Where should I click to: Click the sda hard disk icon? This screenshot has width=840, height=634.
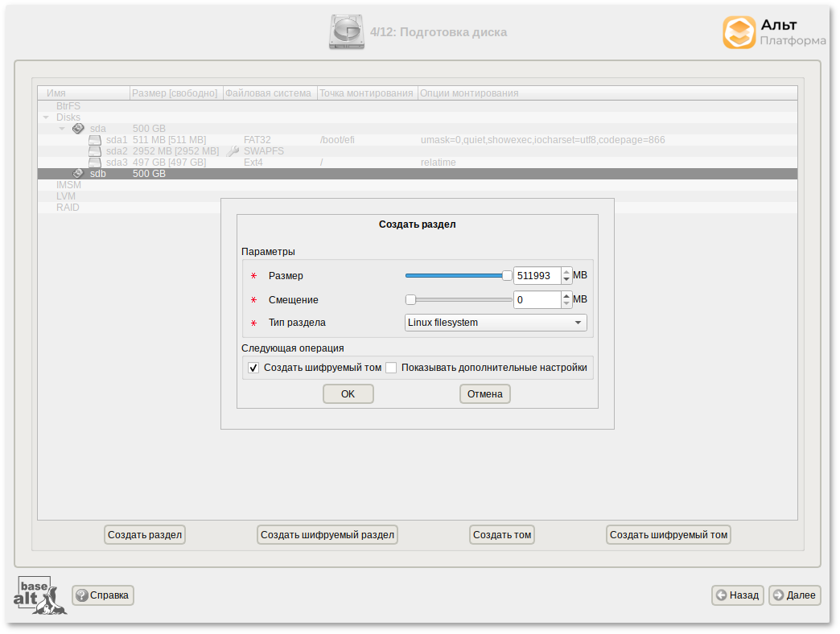coord(78,129)
